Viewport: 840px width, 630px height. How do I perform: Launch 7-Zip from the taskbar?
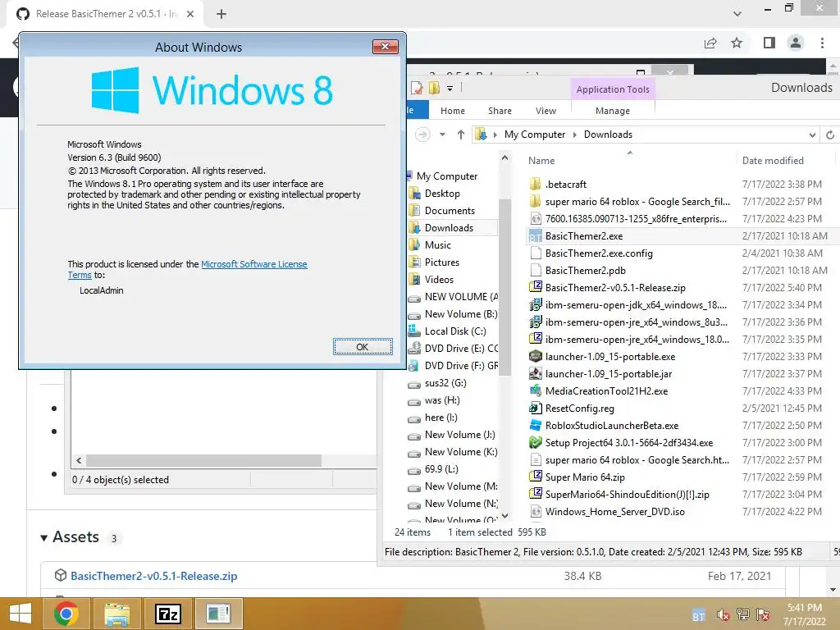pyautogui.click(x=167, y=614)
